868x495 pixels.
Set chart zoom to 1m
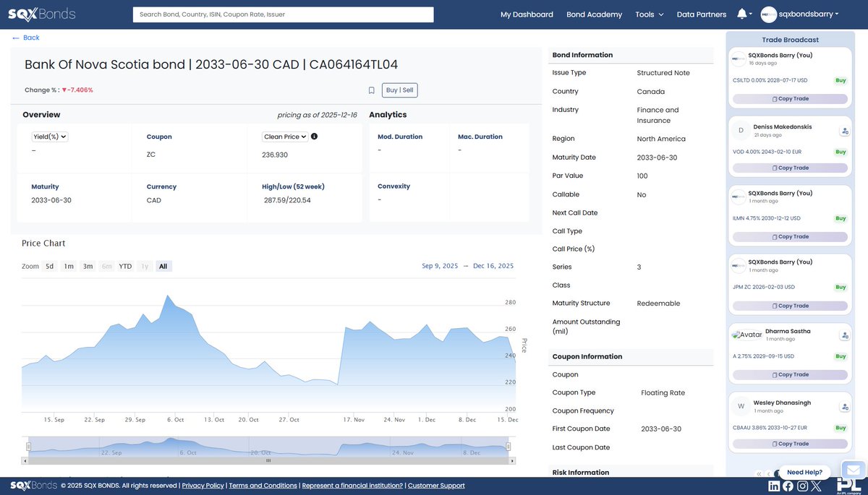pyautogui.click(x=69, y=266)
